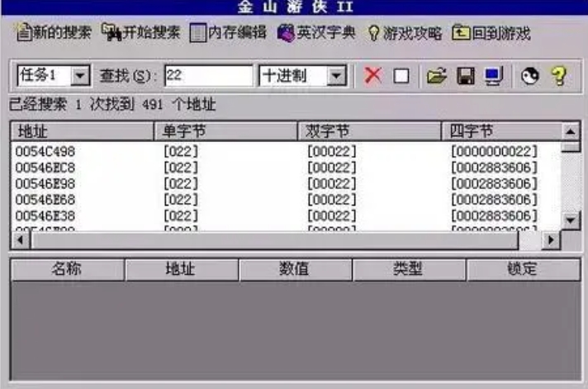Click the horizontal scrollbar thumb
The width and height of the screenshot is (588, 389).
(x=274, y=240)
